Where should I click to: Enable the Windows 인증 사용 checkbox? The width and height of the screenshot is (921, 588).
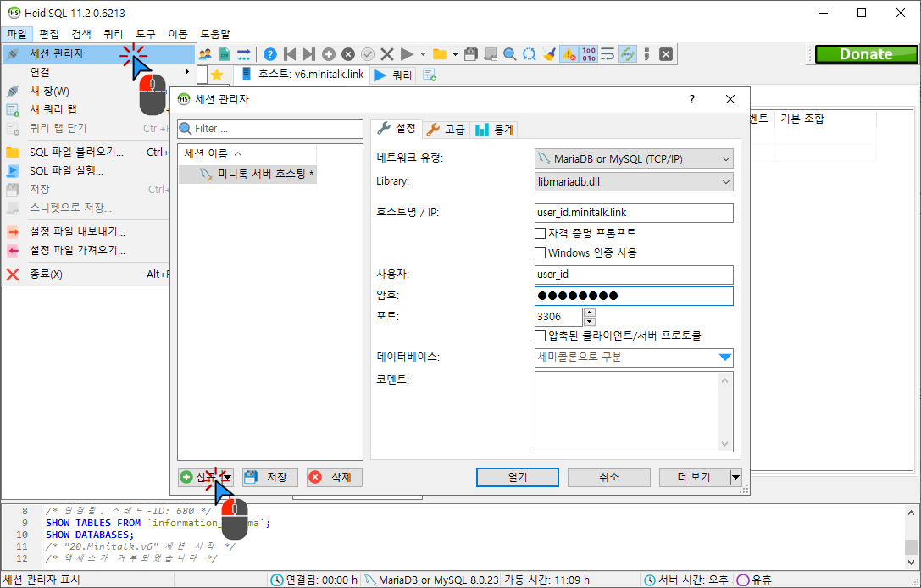coord(540,253)
